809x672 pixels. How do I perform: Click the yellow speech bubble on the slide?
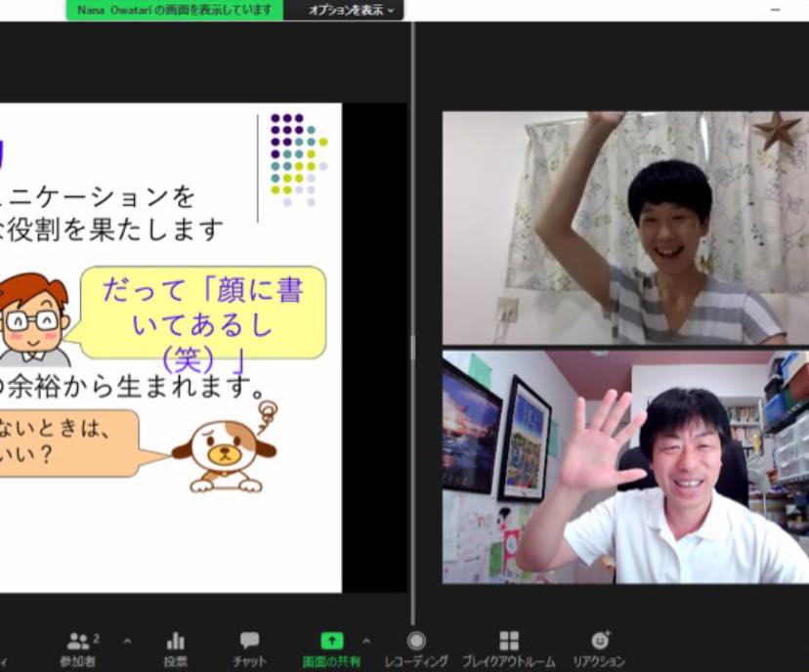[203, 315]
